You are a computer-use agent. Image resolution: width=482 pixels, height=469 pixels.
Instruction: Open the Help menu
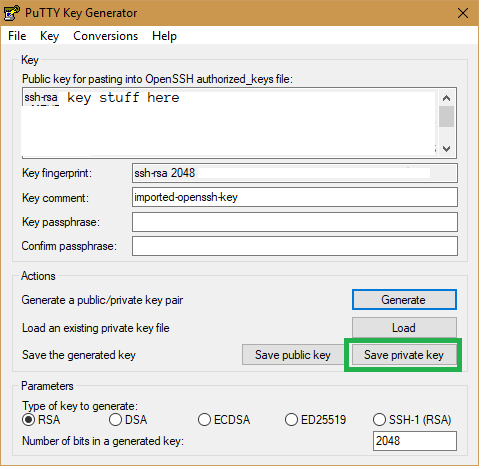pos(164,36)
